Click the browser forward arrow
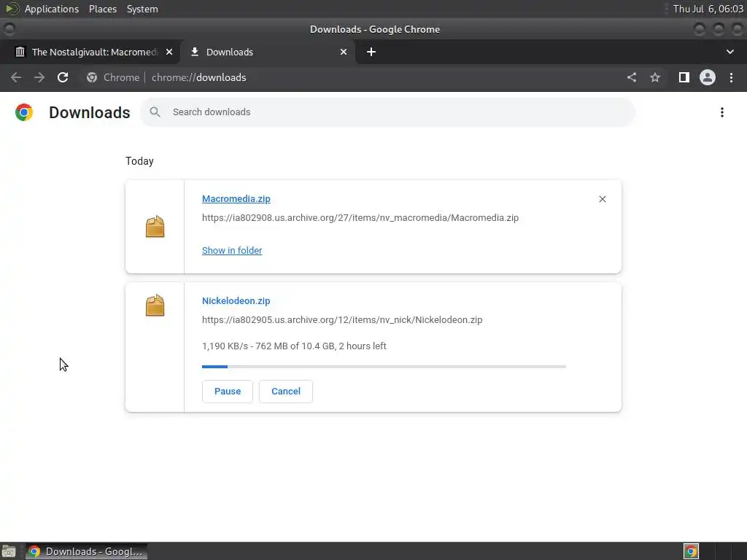Viewport: 747px width, 560px height. pyautogui.click(x=39, y=77)
